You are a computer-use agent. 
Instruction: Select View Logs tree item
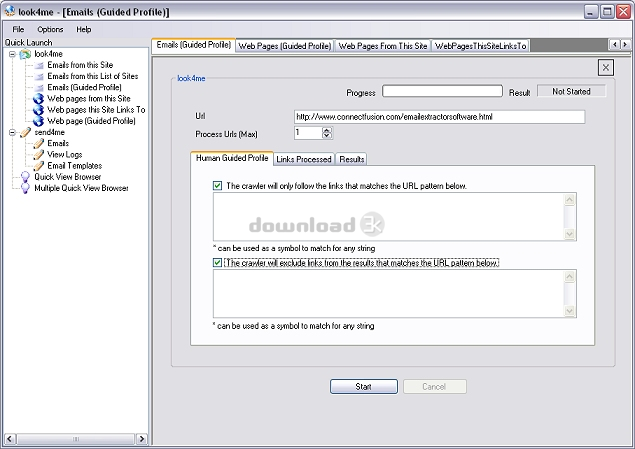65,155
